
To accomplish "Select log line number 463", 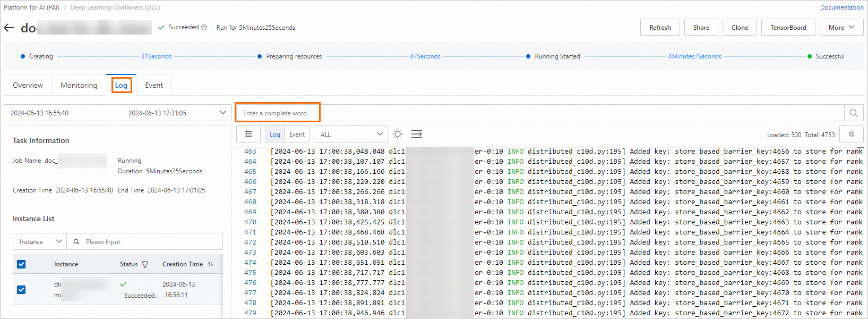I will click(250, 152).
